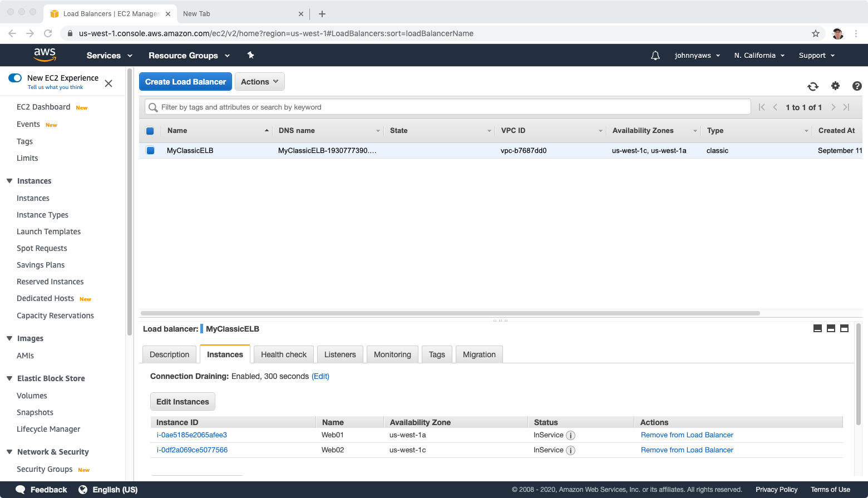This screenshot has height=498, width=868.
Task: Open instance i-0df2a069ce5077566 link
Action: click(192, 450)
